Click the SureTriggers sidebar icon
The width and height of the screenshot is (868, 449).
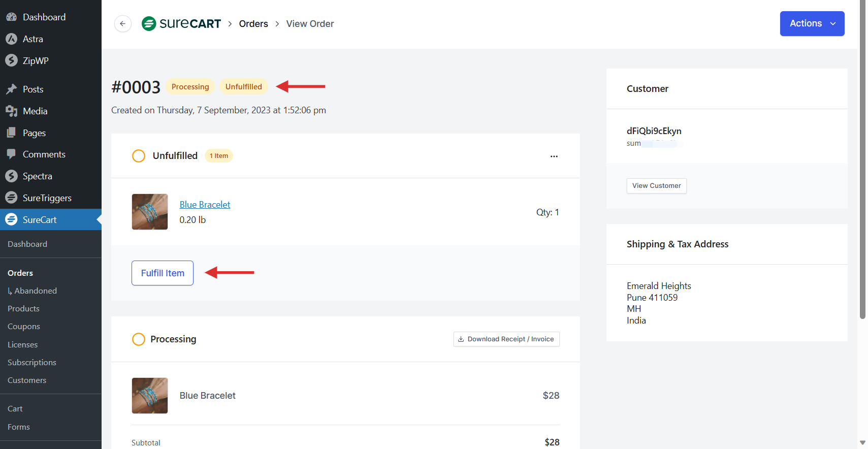11,198
